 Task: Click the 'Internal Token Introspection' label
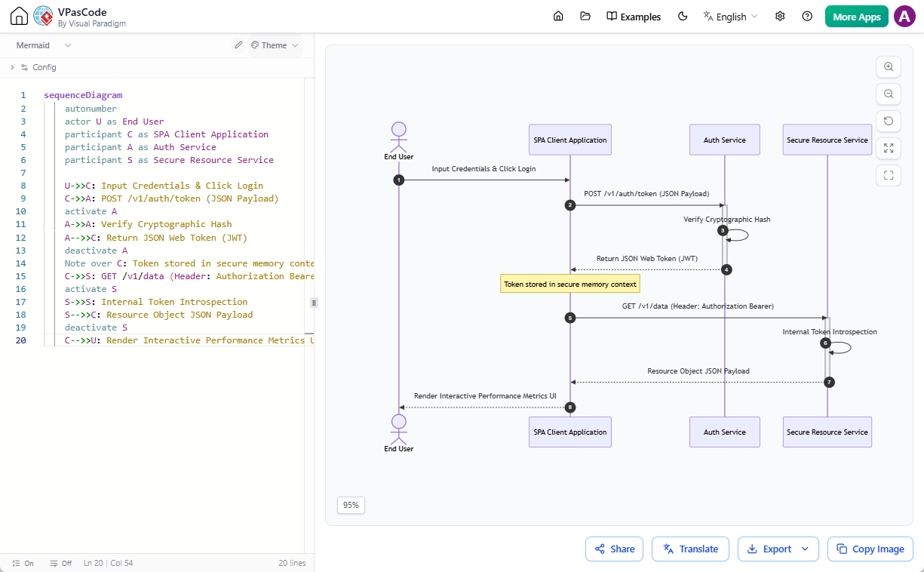(x=830, y=332)
